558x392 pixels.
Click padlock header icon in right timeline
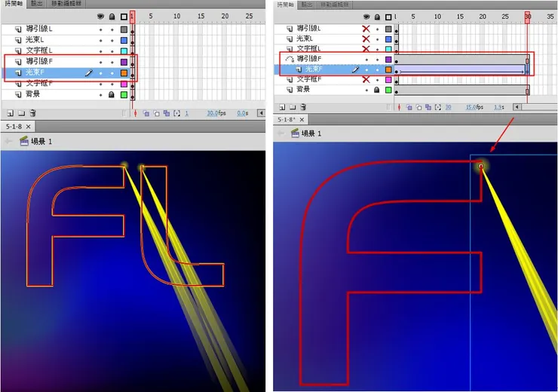[377, 17]
